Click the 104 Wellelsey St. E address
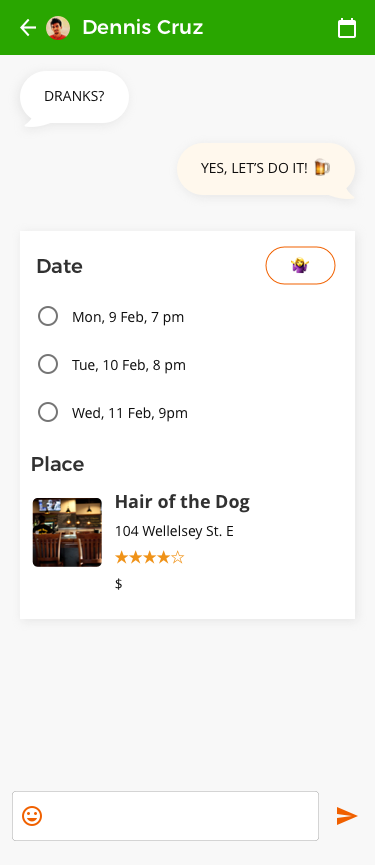Image resolution: width=375 pixels, height=865 pixels. [174, 531]
